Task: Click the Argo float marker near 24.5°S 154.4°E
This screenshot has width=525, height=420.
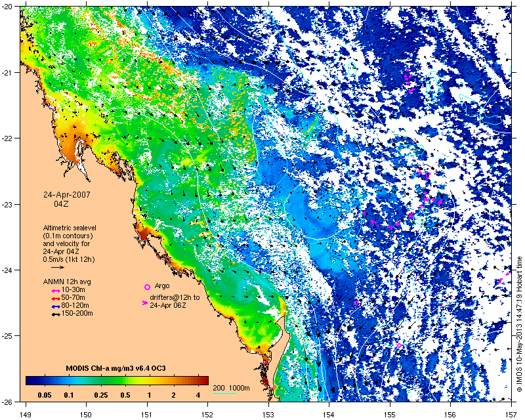Action: (356, 303)
